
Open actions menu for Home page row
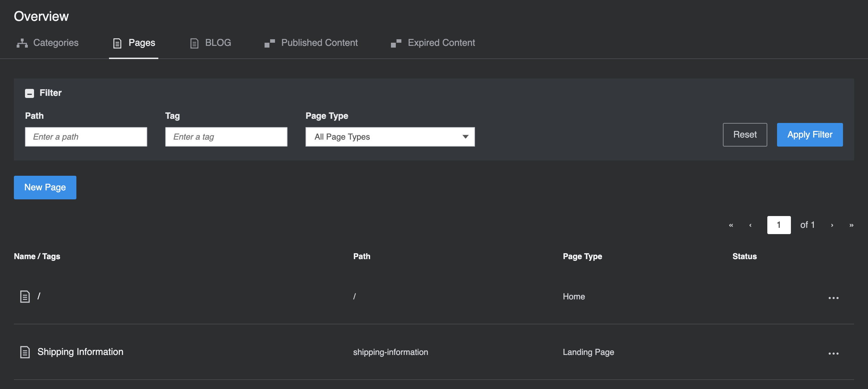pyautogui.click(x=834, y=298)
